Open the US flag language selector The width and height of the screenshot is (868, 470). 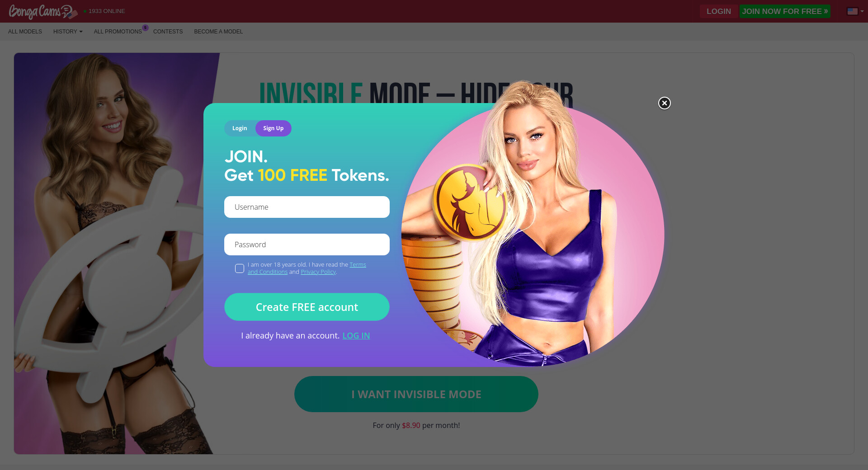click(855, 11)
